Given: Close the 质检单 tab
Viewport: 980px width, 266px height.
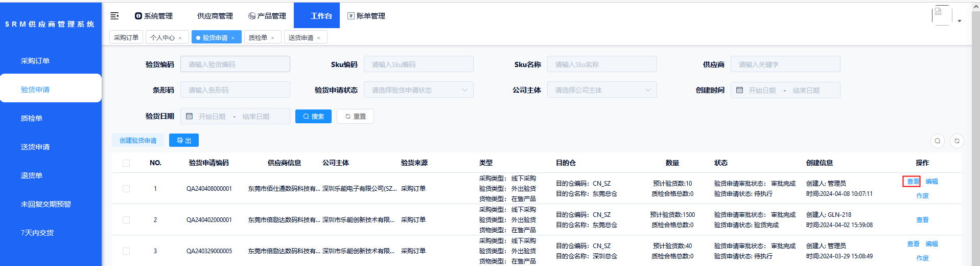Looking at the screenshot, I should (273, 38).
